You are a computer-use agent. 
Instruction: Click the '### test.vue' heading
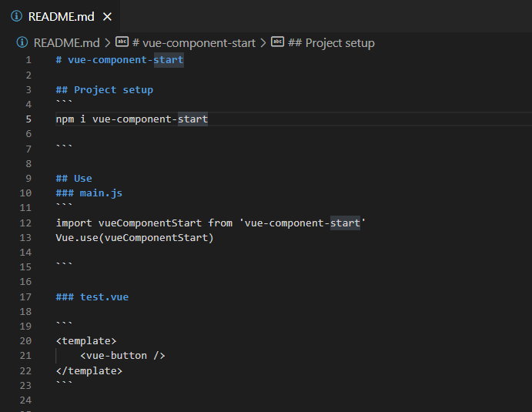pos(92,297)
